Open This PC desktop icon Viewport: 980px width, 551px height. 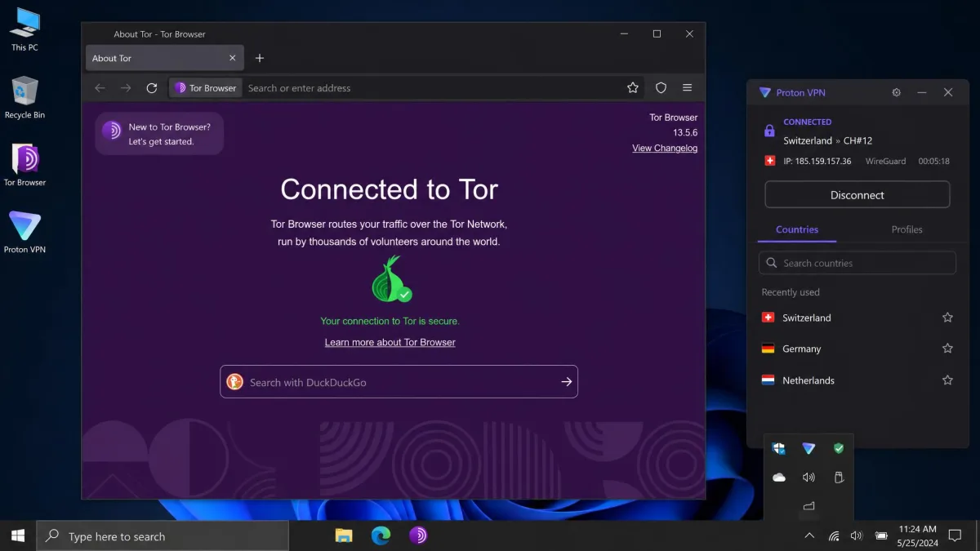(x=24, y=29)
